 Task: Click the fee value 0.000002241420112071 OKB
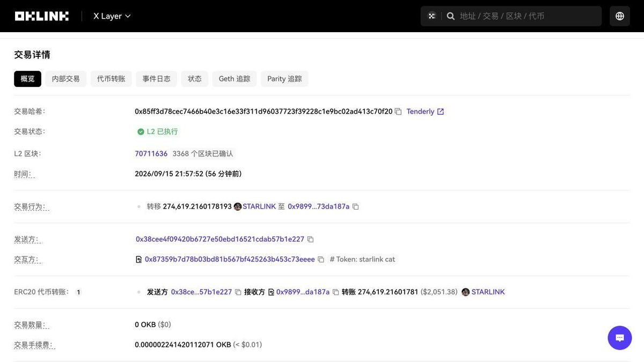point(183,345)
